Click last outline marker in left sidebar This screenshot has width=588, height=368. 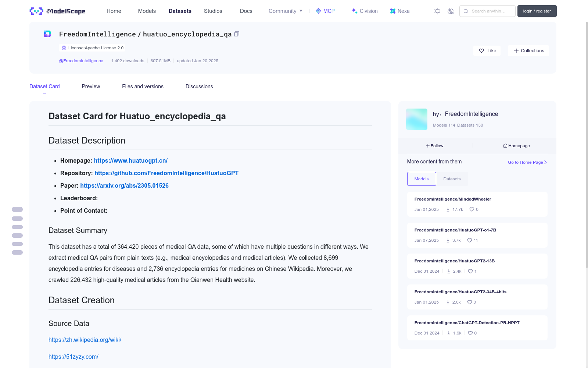click(x=17, y=252)
